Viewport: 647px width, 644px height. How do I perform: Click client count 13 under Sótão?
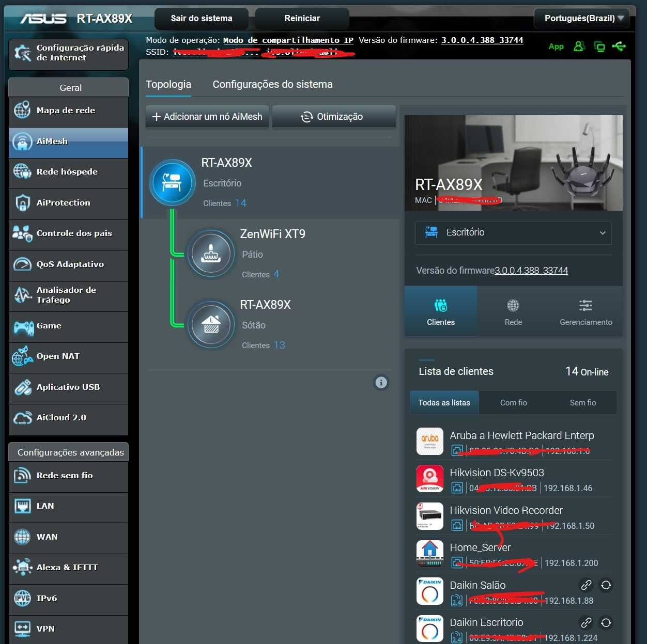pyautogui.click(x=280, y=345)
